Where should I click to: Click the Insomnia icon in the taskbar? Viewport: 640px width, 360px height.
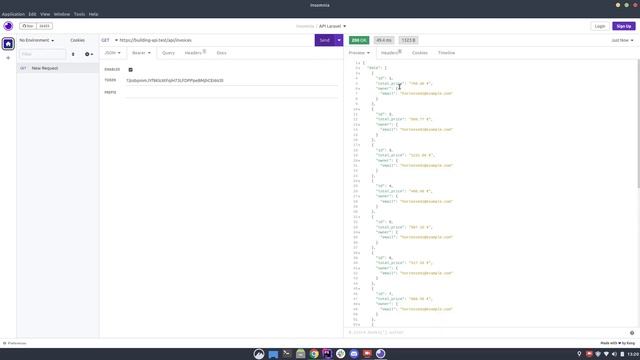pyautogui.click(x=381, y=354)
